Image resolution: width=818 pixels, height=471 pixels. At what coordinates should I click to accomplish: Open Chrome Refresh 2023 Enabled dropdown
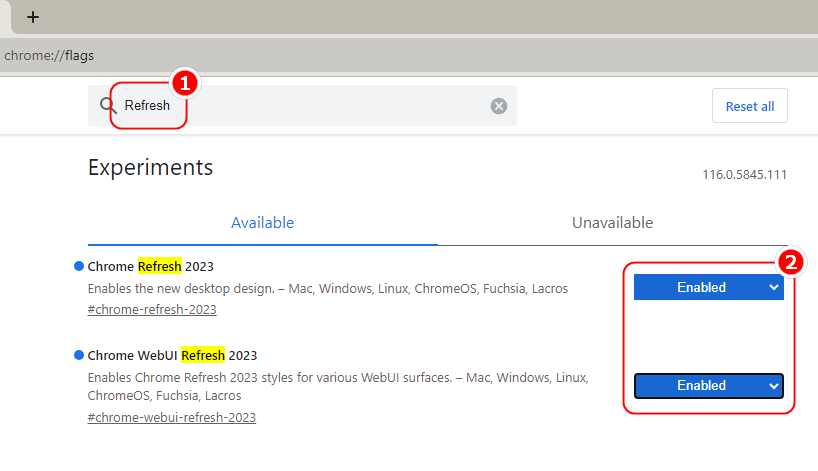(x=708, y=287)
